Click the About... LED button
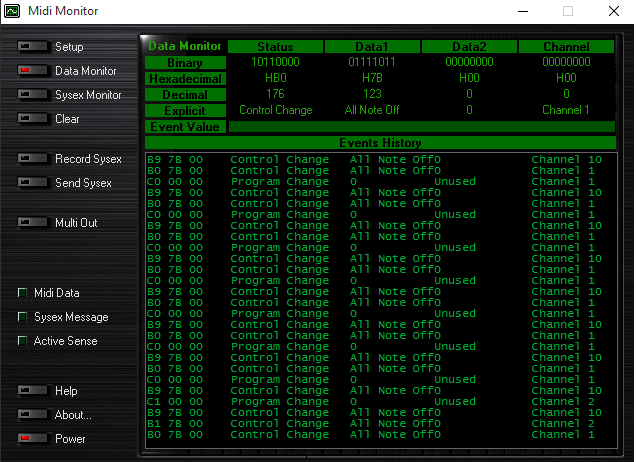Screen dimensions: 637x462 32,414
